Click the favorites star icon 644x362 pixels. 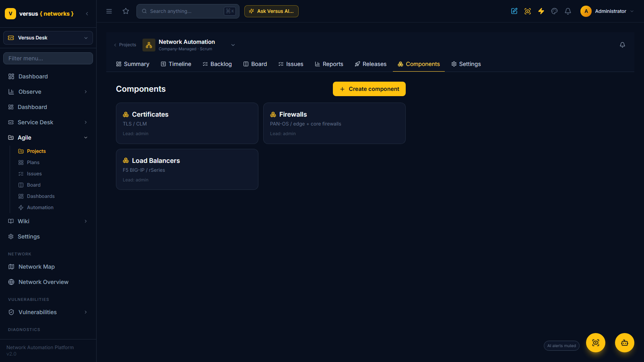(126, 11)
